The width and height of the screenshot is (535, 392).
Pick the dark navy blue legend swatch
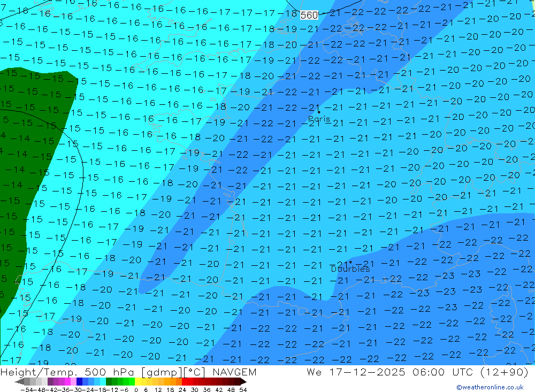point(79,382)
